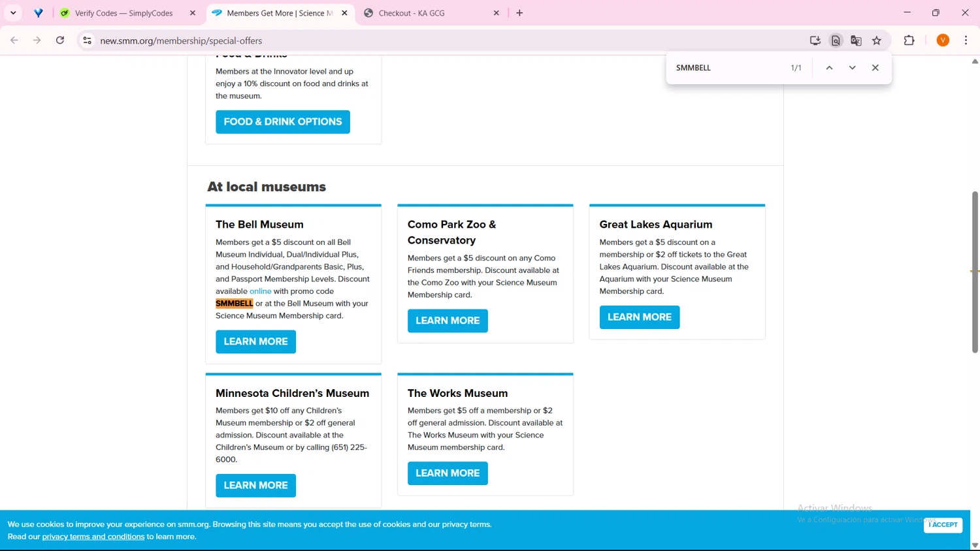Click The Works Museum heading
The image size is (980, 551).
point(457,394)
